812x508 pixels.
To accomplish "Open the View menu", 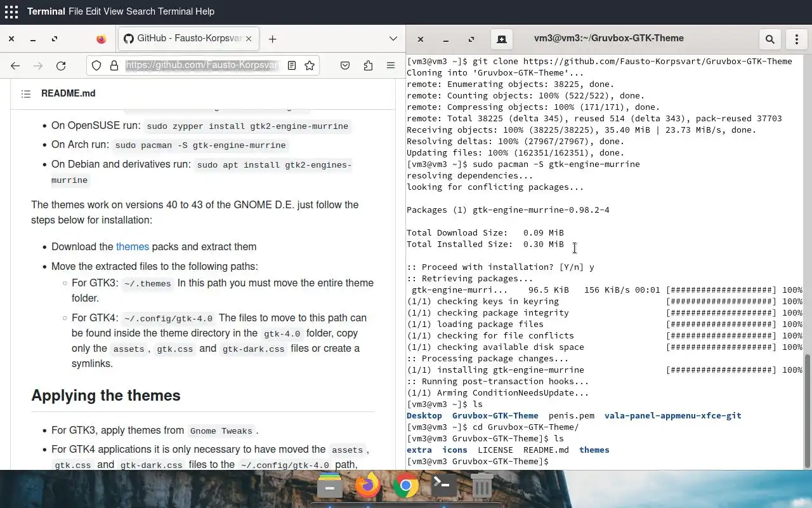I will 114,11.
